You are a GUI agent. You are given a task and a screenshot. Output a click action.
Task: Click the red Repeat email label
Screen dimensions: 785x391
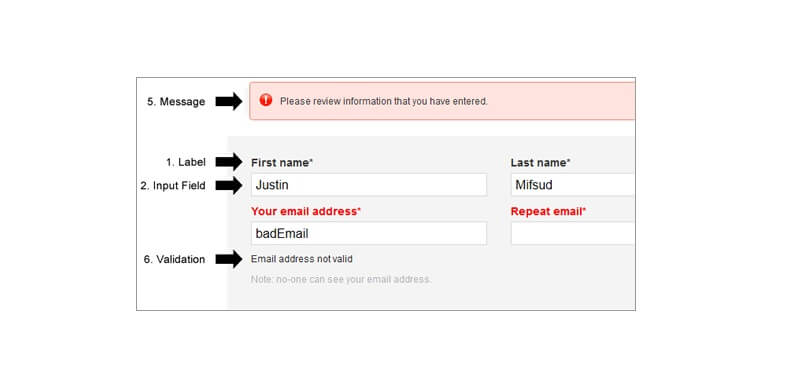(548, 211)
